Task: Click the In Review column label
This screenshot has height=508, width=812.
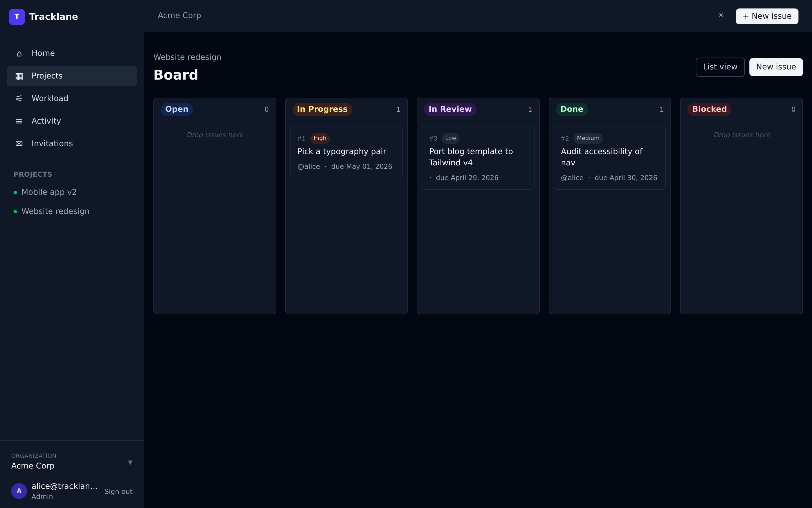Action: coord(450,109)
